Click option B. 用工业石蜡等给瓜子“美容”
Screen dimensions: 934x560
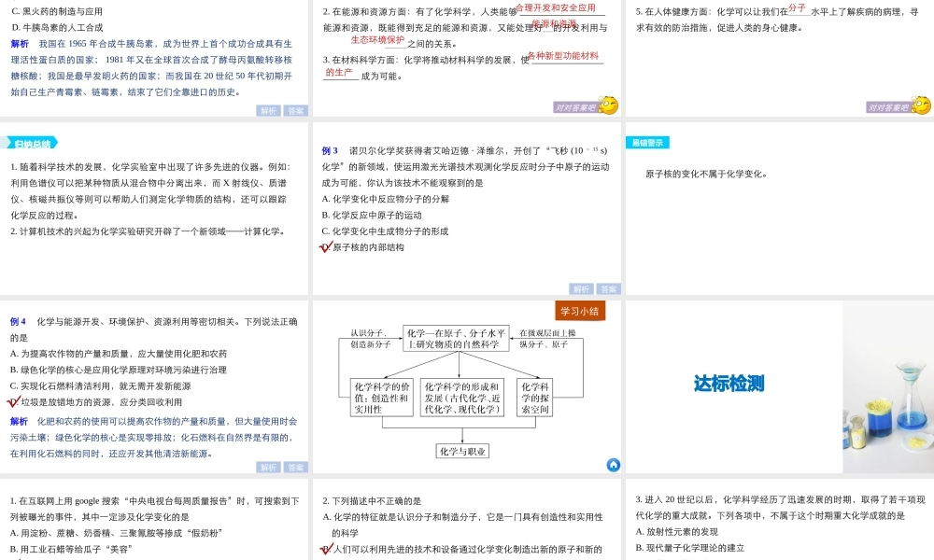click(71, 549)
